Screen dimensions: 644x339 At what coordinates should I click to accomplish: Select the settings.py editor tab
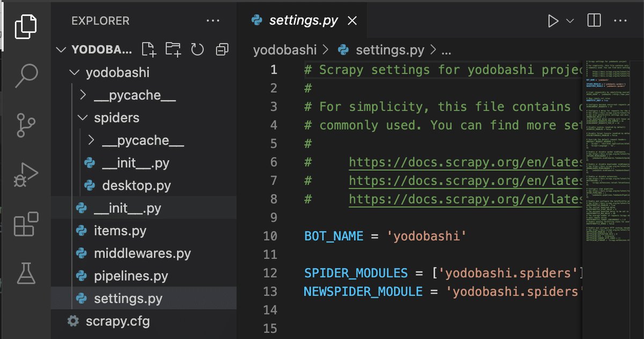(303, 21)
